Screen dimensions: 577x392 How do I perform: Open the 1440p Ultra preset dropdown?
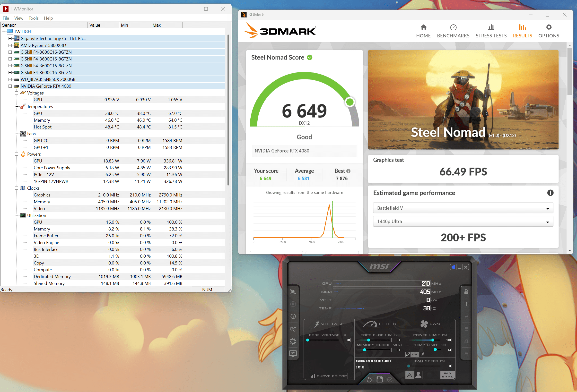pyautogui.click(x=463, y=221)
